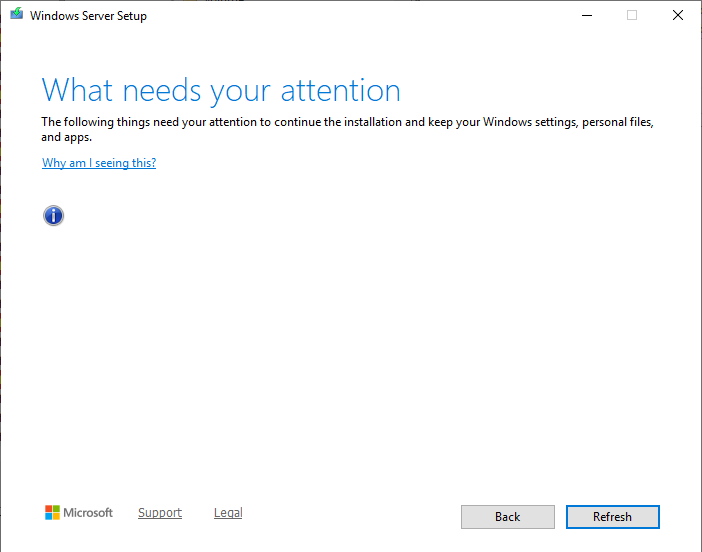Click the Microsoft logo
Image resolution: width=702 pixels, height=552 pixels.
79,513
